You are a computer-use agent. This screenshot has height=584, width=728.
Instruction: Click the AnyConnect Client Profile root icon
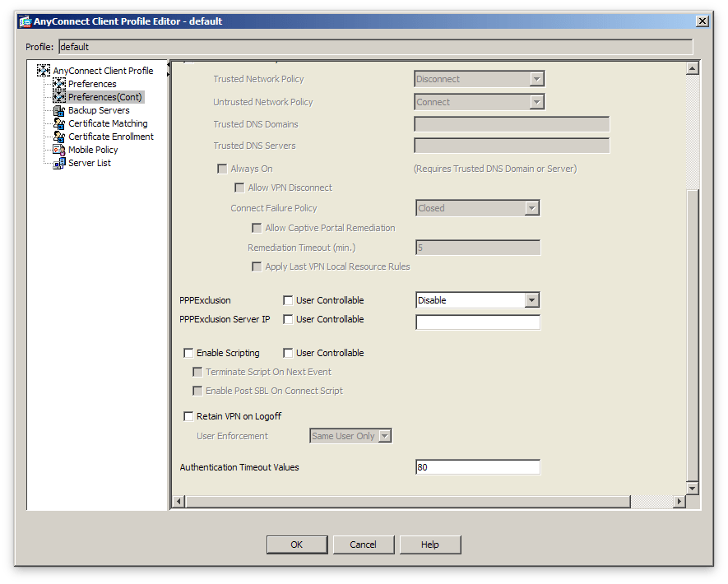click(44, 70)
